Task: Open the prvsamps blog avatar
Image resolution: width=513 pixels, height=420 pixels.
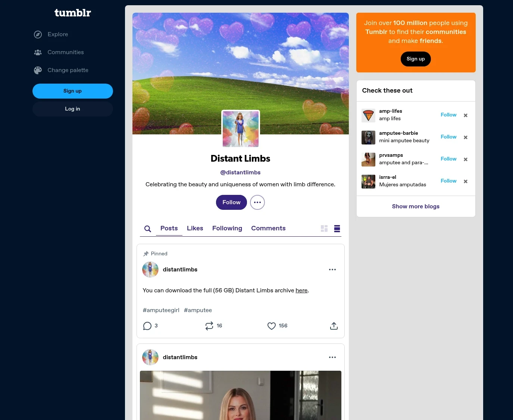Action: [x=369, y=159]
